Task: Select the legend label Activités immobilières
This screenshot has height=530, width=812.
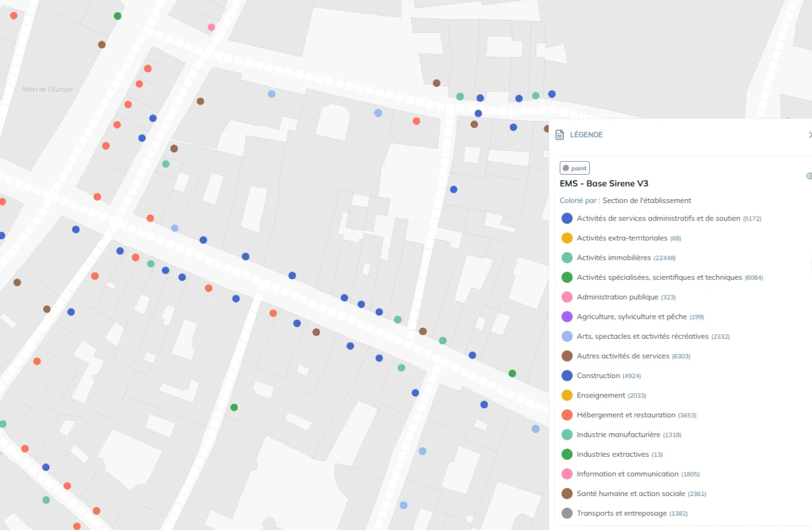Action: 614,257
